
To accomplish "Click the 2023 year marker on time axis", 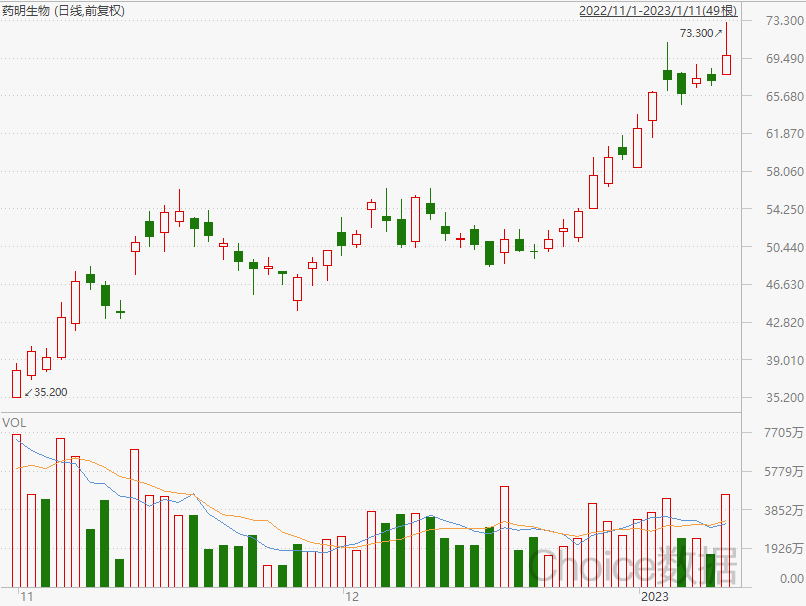I will click(x=655, y=597).
